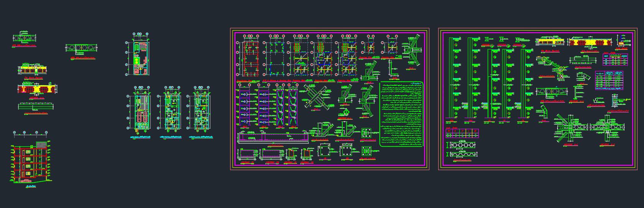Pick the standalone castellated beam detail in the centre

[x=82, y=49]
